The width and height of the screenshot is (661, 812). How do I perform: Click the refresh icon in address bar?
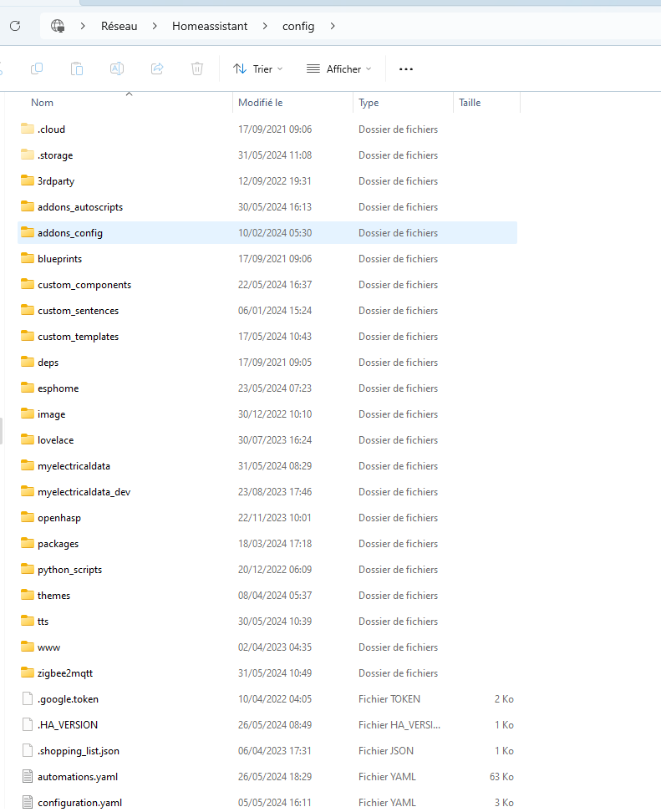[14, 26]
